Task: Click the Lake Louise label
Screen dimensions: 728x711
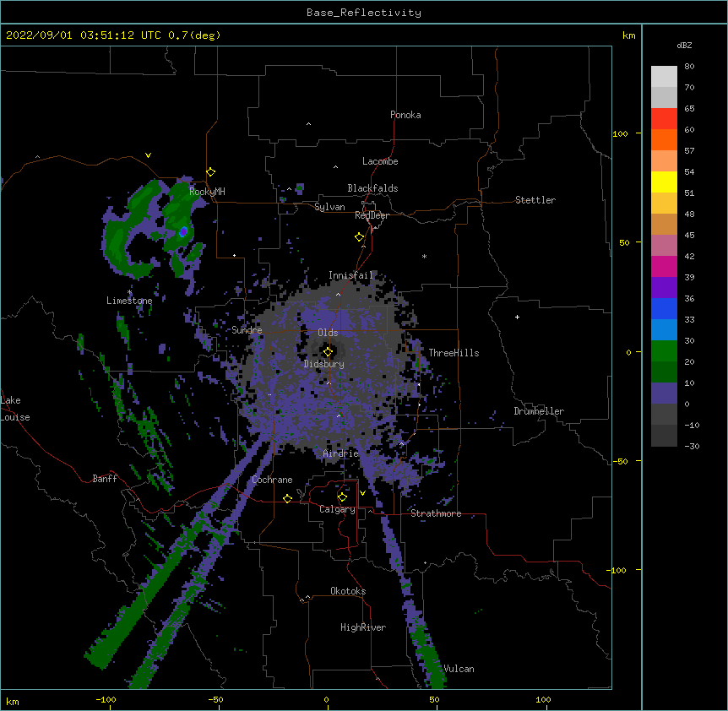Action: tap(15, 409)
